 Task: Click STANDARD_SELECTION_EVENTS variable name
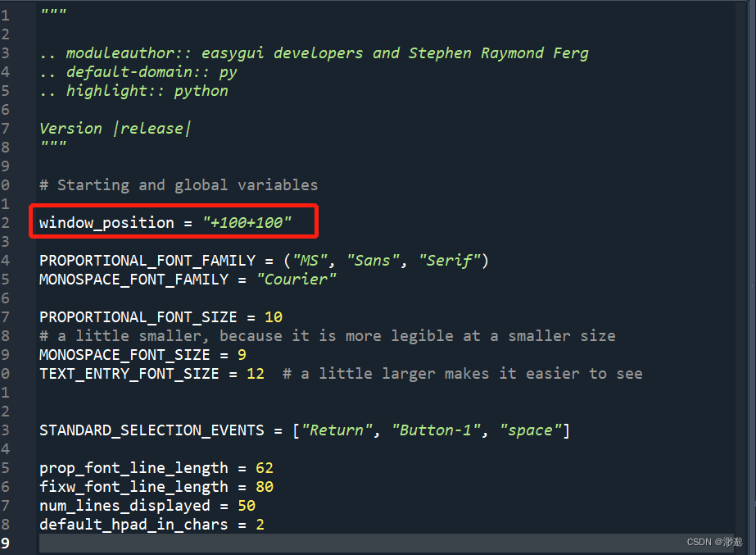pos(152,430)
